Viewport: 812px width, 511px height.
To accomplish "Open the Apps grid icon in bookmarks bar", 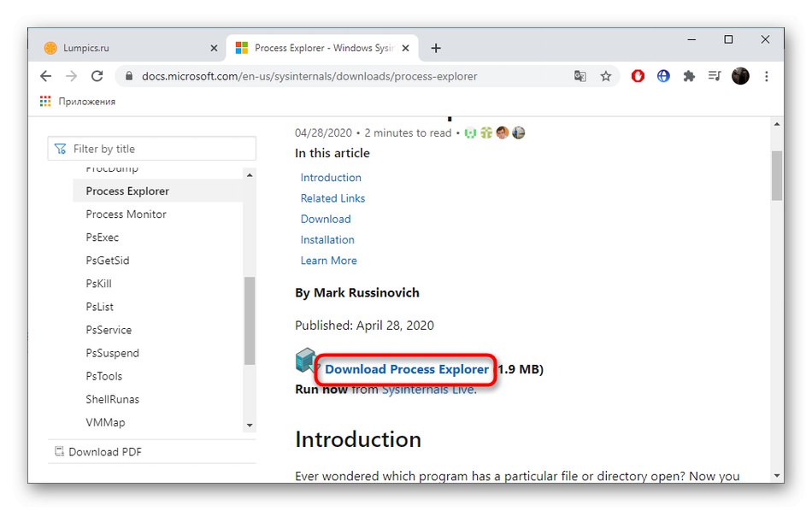I will 45,102.
